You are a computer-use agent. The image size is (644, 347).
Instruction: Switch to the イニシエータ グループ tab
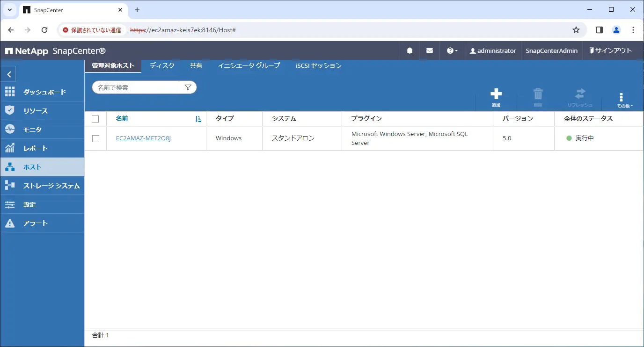coord(249,66)
